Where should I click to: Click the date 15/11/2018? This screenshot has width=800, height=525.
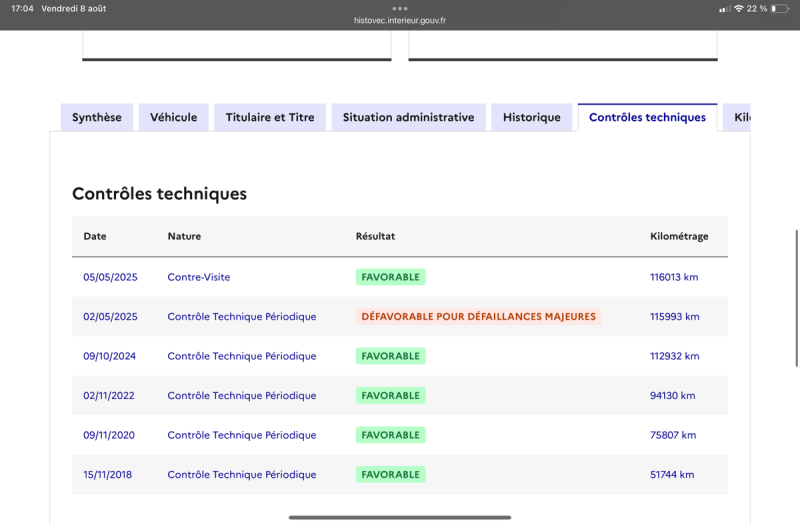point(110,474)
